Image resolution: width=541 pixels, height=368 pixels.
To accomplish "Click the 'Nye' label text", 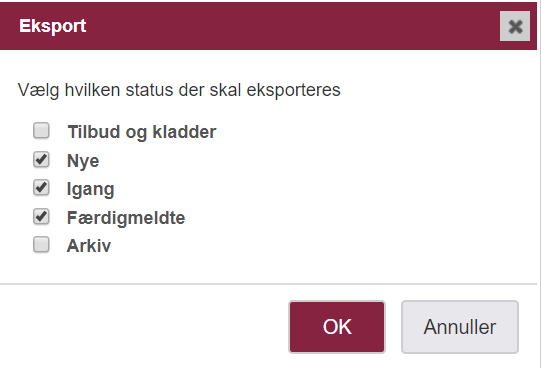I will [83, 161].
